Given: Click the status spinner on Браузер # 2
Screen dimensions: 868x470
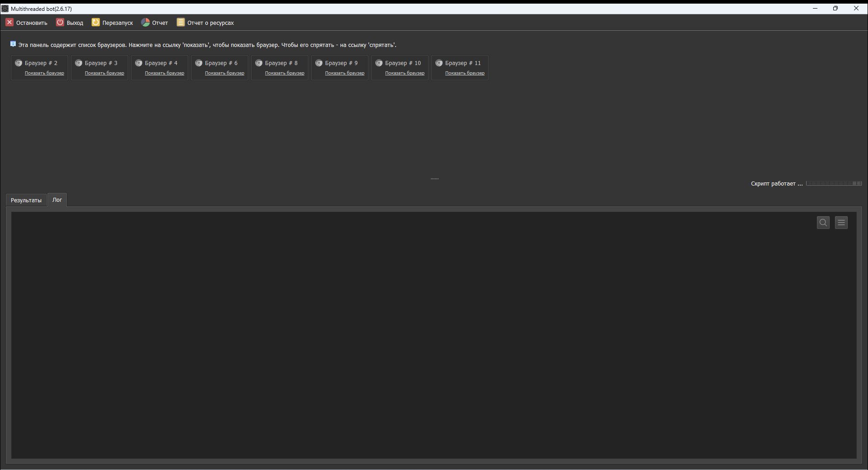Looking at the screenshot, I should [19, 63].
